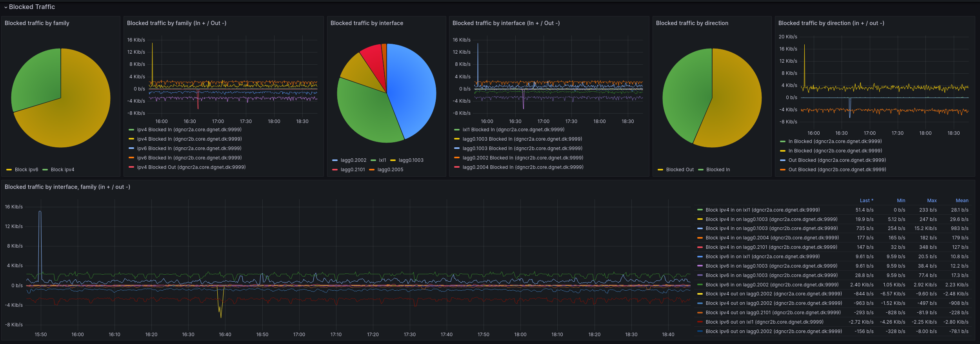Collapse the Blocked Traffic row
980x344 pixels.
29,7
